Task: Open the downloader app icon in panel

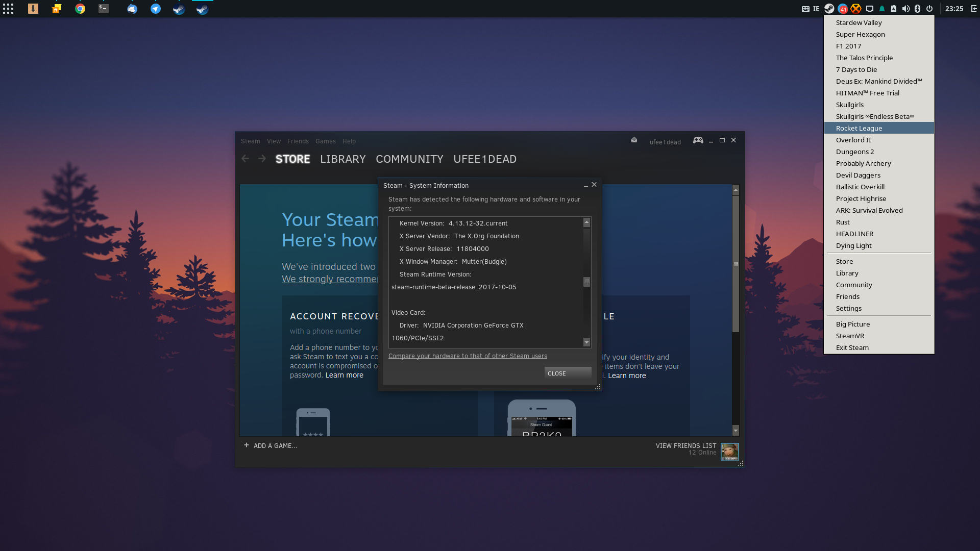Action: point(33,9)
